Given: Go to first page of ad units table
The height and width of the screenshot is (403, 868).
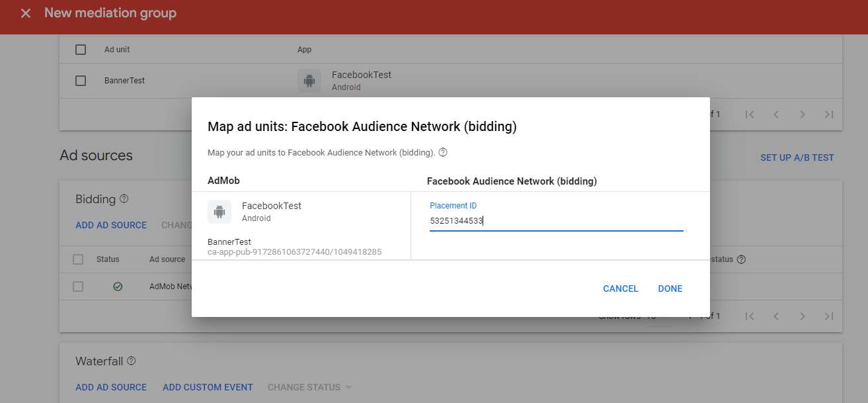Looking at the screenshot, I should coord(750,114).
